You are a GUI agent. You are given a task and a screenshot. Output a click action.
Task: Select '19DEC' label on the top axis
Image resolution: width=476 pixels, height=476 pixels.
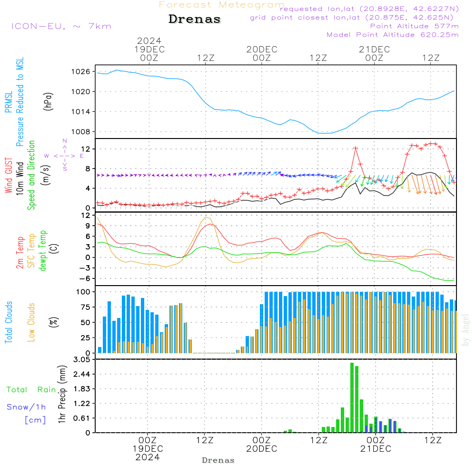coord(149,49)
